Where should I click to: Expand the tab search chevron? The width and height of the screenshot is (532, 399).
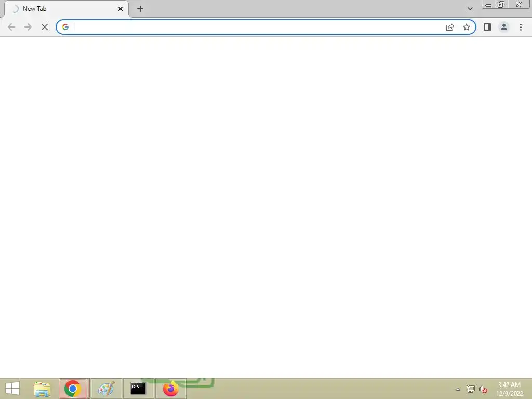pos(470,9)
